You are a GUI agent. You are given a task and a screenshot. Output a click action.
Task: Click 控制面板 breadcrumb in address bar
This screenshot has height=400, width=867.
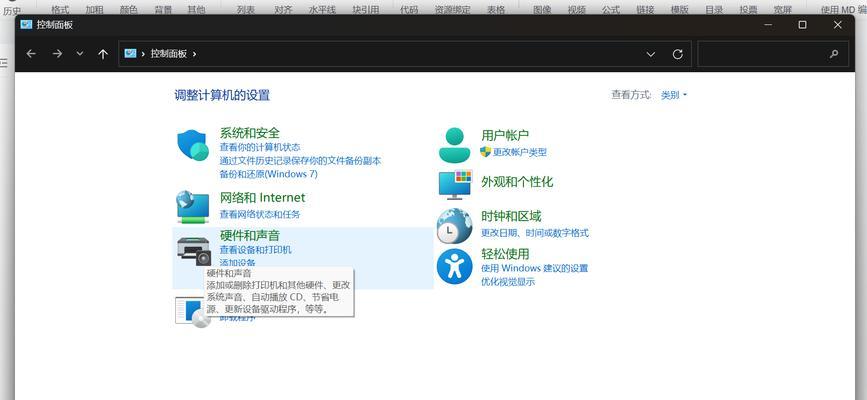[x=169, y=54]
